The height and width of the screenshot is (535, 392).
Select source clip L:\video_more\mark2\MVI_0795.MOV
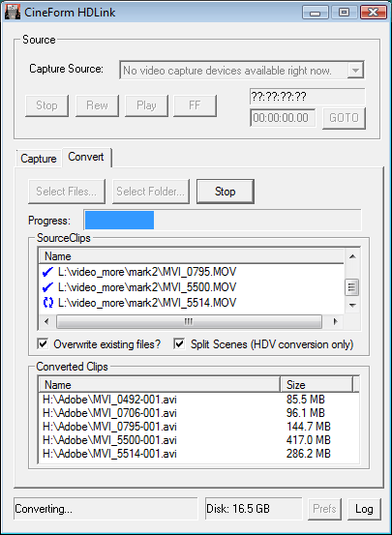147,272
